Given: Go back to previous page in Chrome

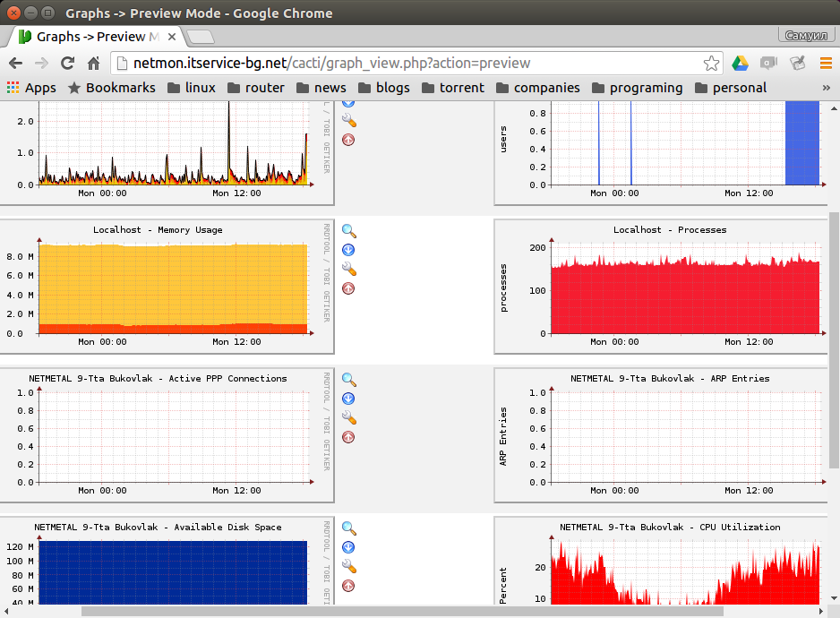Looking at the screenshot, I should point(15,64).
